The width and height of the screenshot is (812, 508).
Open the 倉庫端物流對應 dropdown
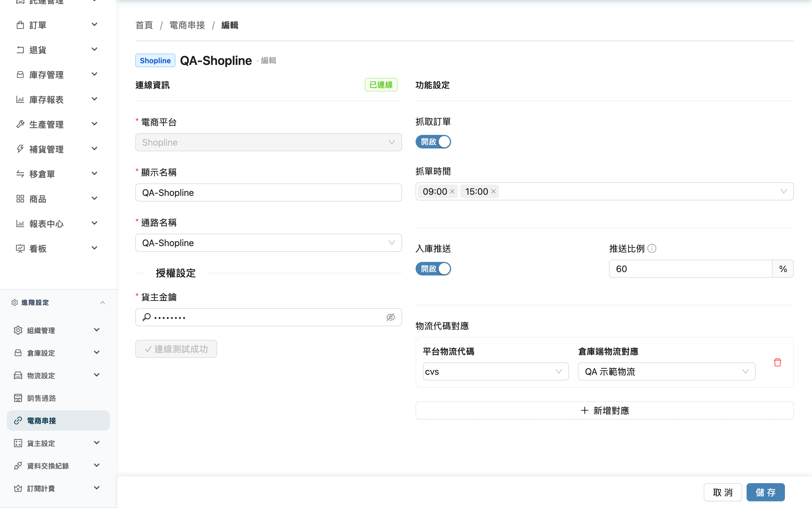click(667, 372)
